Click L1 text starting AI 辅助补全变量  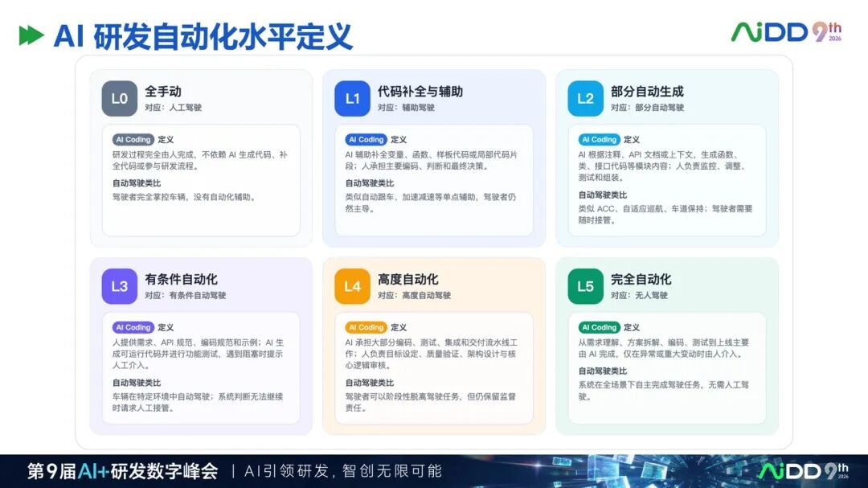(x=432, y=160)
